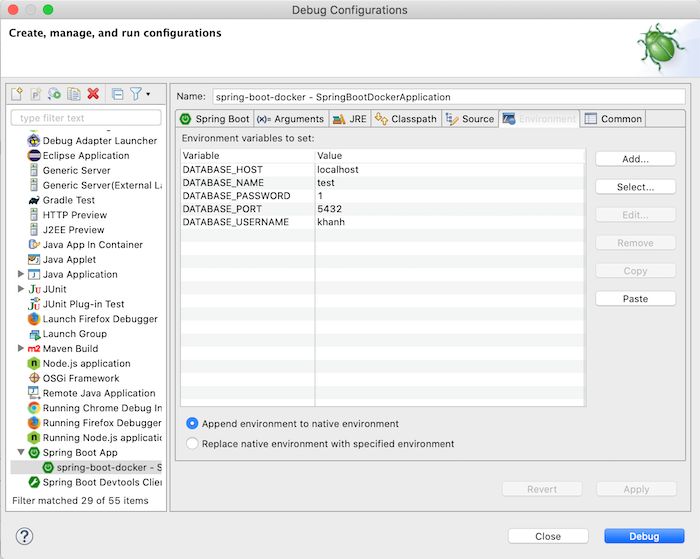This screenshot has height=559, width=700.
Task: Click the Paste button
Action: point(635,299)
